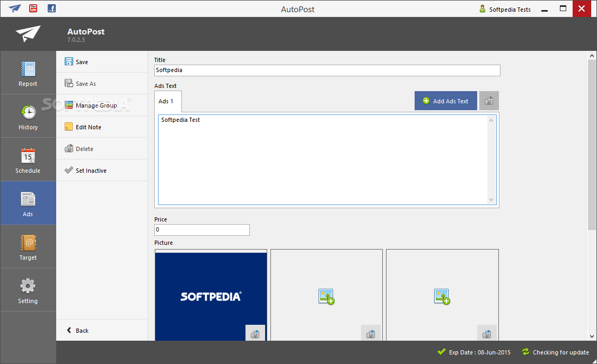The height and width of the screenshot is (364, 597).
Task: Open the Target address book section
Action: pos(28,246)
